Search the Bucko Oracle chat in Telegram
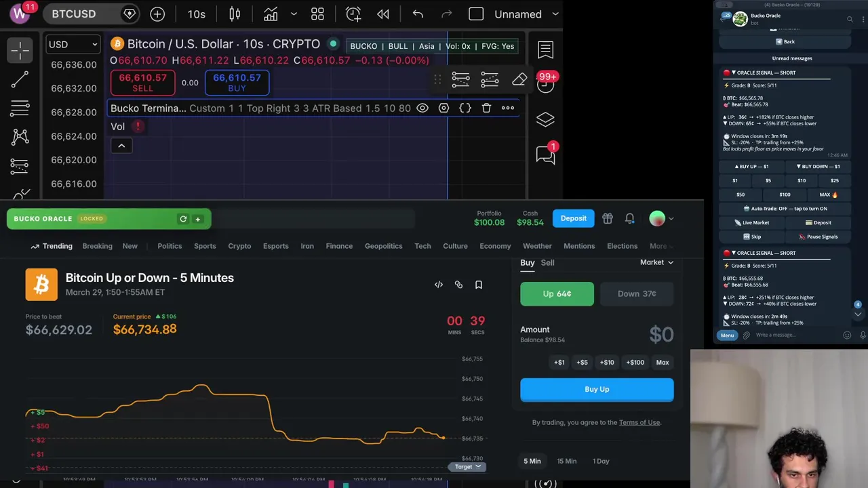868x488 pixels. click(x=850, y=19)
